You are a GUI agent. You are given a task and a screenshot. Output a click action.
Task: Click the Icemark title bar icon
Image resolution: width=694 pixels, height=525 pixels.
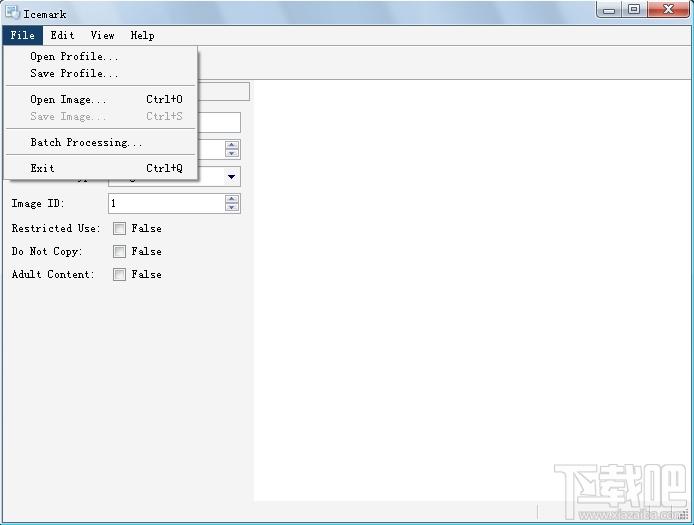[x=12, y=12]
